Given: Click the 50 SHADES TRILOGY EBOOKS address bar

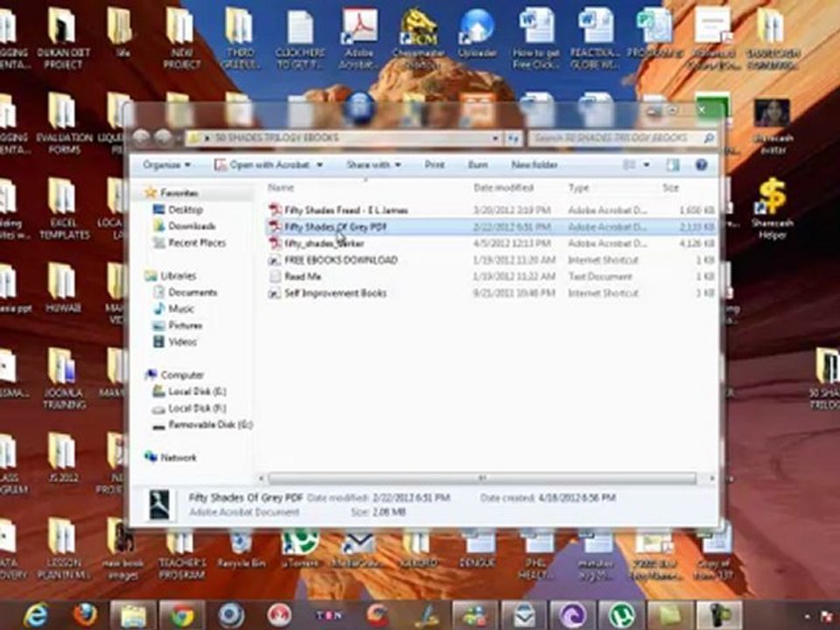Looking at the screenshot, I should click(x=343, y=138).
